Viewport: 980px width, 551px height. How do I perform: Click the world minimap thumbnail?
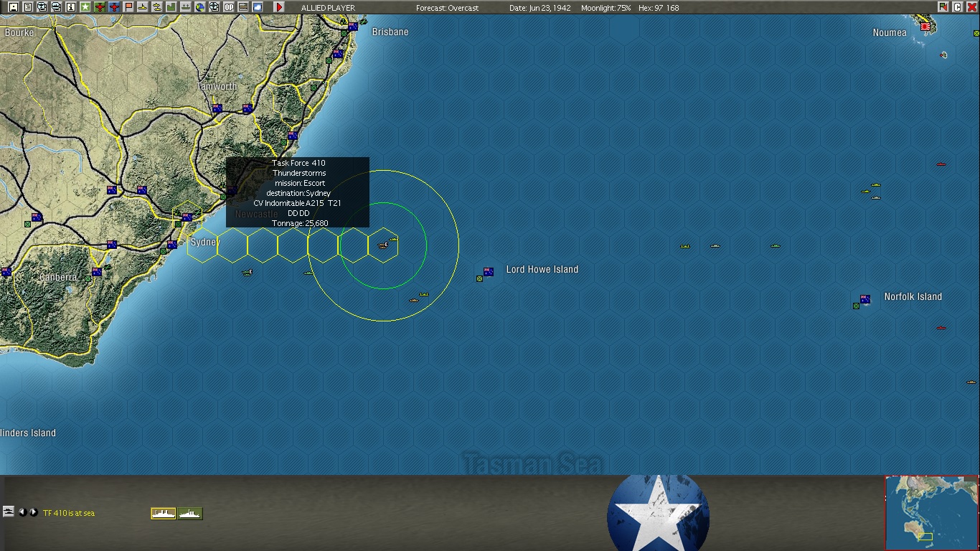[931, 512]
